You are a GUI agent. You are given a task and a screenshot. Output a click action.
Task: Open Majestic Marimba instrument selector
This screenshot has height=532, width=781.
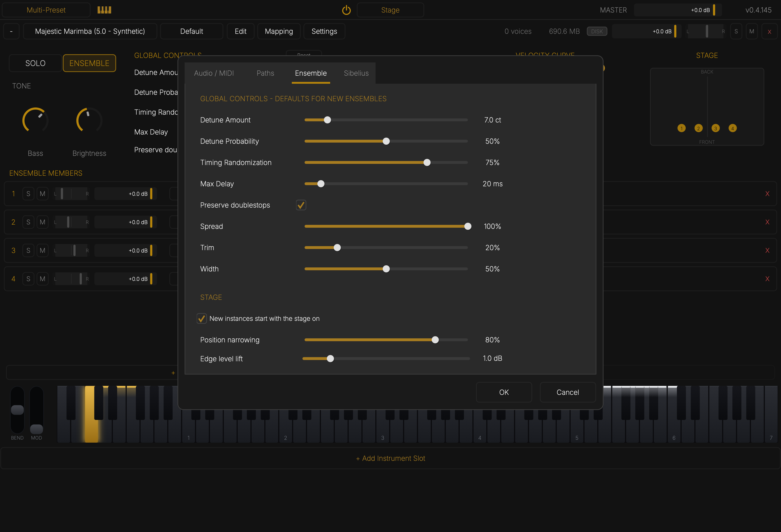[x=90, y=31]
